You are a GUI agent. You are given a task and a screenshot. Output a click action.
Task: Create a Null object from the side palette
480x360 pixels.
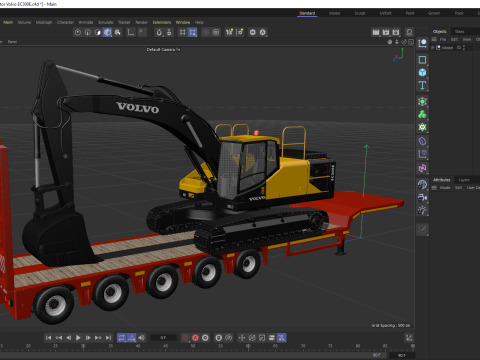point(422,43)
